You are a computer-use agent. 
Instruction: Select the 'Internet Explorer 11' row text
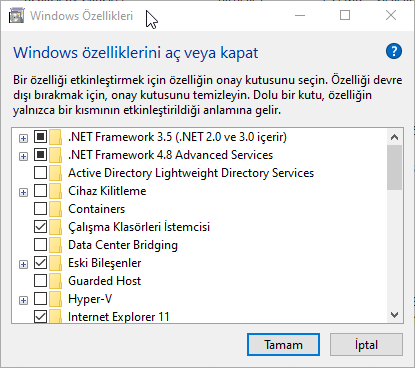(119, 317)
